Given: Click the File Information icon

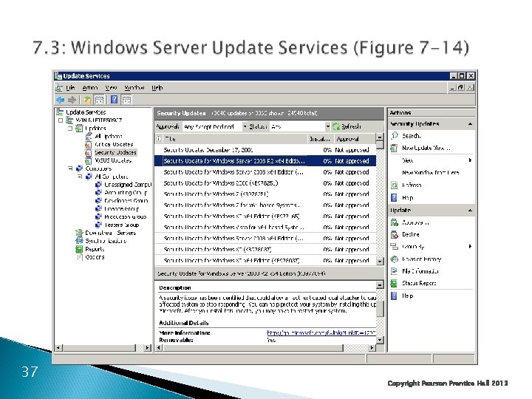Looking at the screenshot, I should click(x=394, y=271).
